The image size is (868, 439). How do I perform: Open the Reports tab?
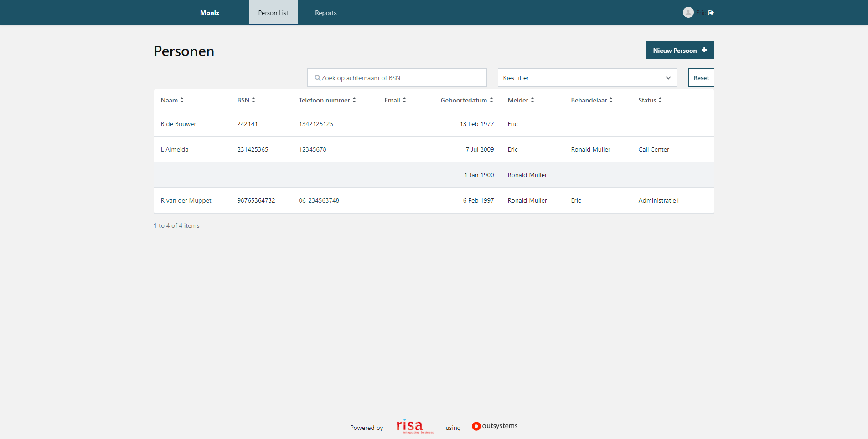pyautogui.click(x=326, y=13)
